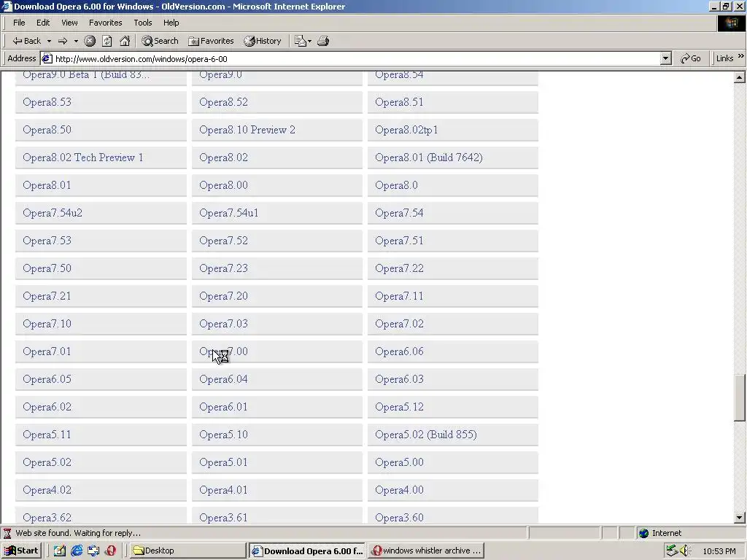Click the scrollbar up arrow
This screenshot has width=747, height=560.
(740, 77)
